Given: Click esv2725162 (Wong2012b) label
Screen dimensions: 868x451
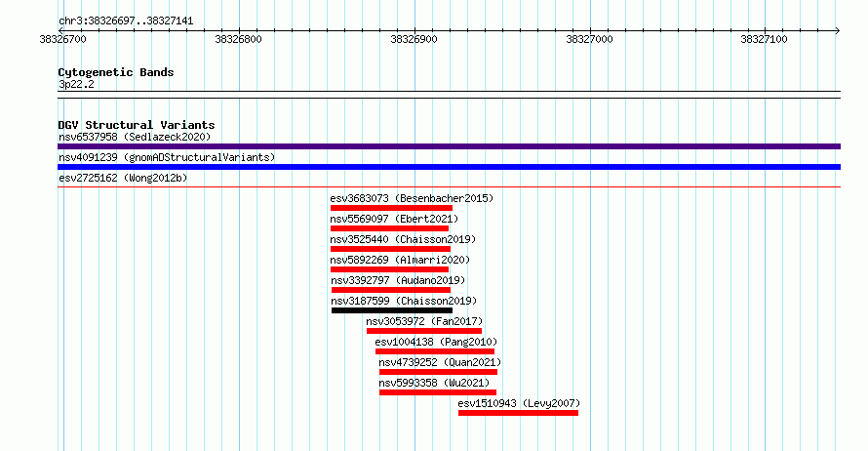Looking at the screenshot, I should coord(123,178).
